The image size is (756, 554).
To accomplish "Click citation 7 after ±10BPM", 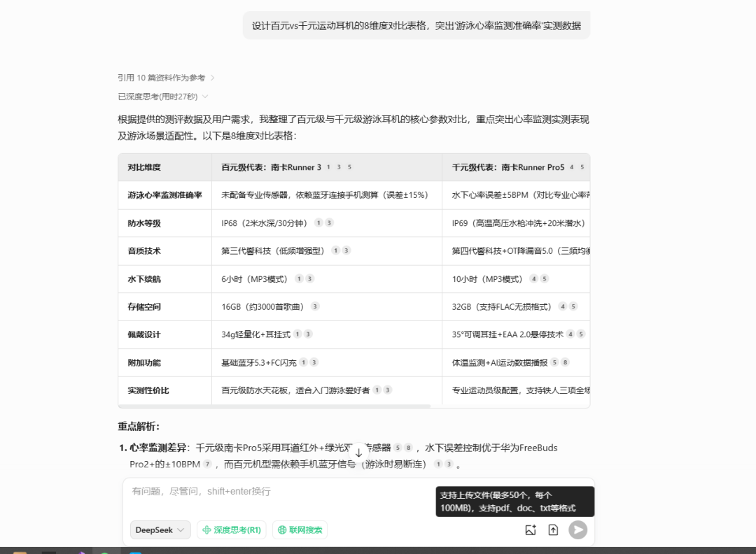I will click(207, 464).
